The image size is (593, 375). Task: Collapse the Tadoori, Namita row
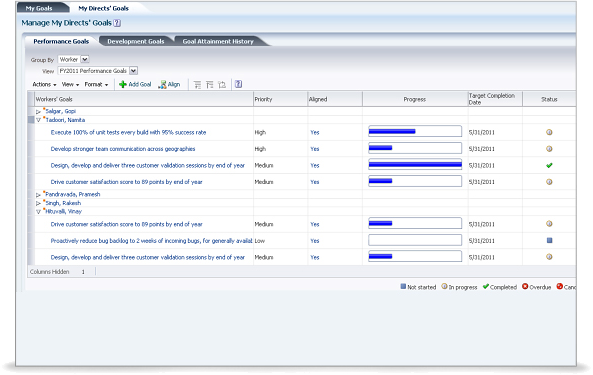click(x=38, y=120)
